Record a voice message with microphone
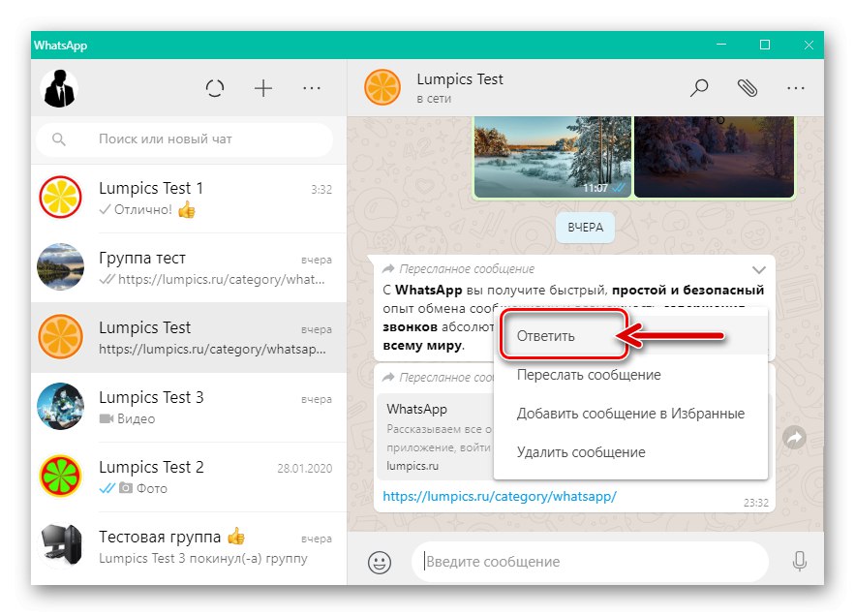 pos(800,561)
